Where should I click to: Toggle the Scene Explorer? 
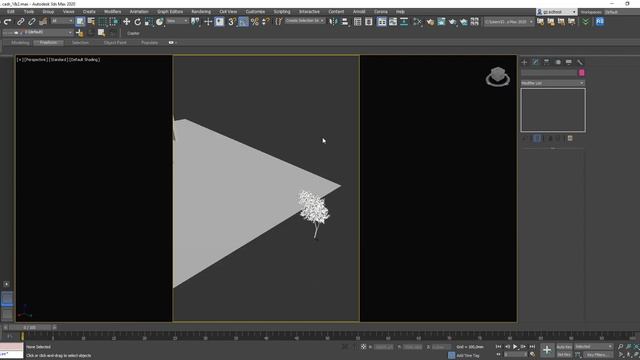point(358,22)
